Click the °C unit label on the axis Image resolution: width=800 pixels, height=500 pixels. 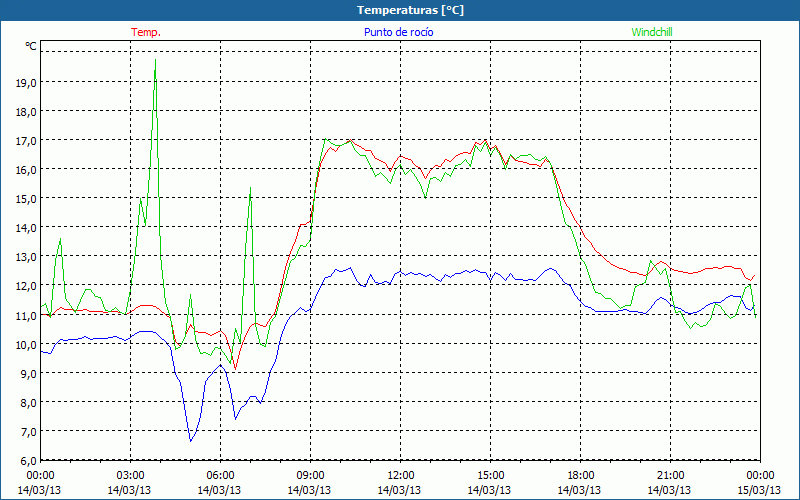pos(31,46)
